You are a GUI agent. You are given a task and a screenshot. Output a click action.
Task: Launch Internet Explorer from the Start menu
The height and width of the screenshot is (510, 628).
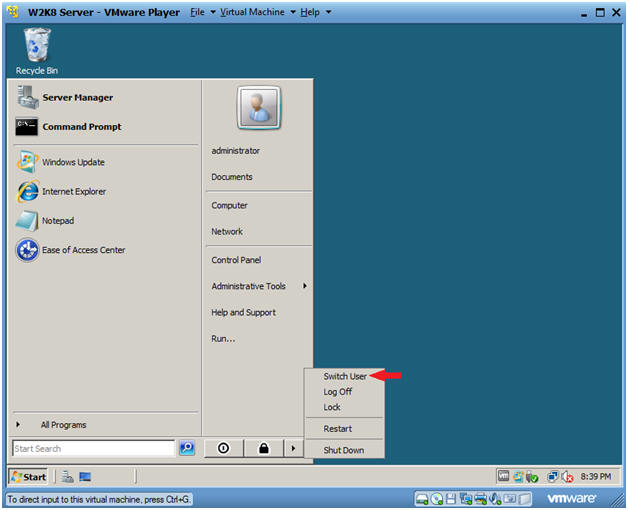point(106,192)
